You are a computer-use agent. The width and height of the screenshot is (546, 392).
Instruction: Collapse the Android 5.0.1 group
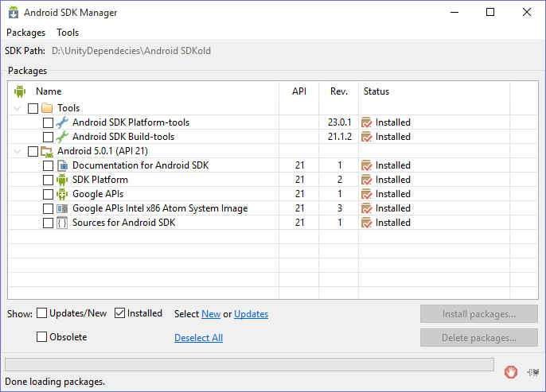pos(17,152)
